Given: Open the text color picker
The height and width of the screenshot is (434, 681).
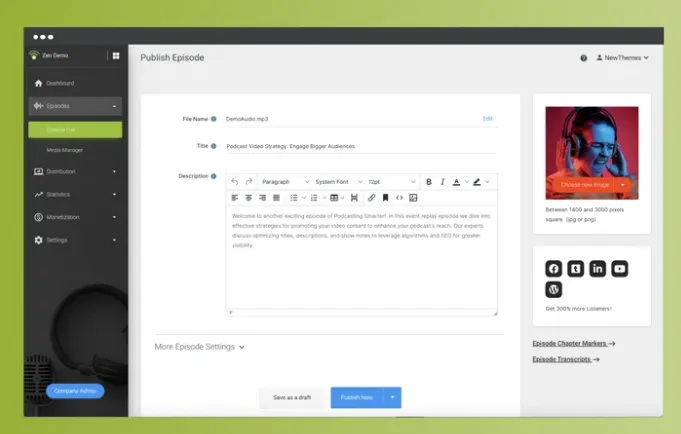Looking at the screenshot, I should pos(458,182).
